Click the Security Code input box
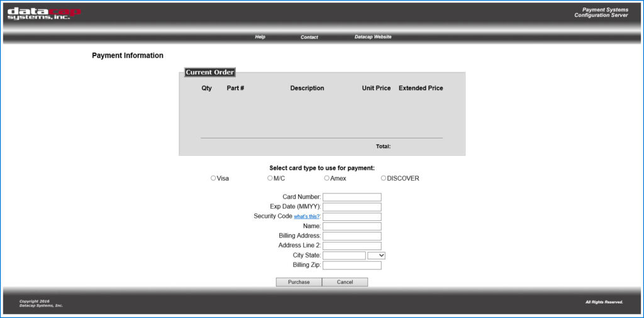This screenshot has width=644, height=318. (x=352, y=217)
